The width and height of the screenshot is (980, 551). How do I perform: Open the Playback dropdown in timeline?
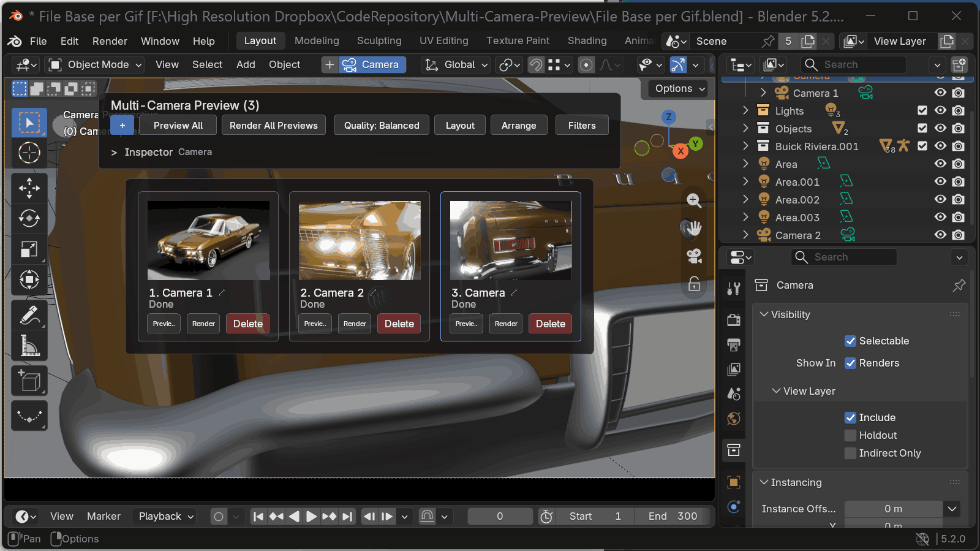(x=164, y=516)
